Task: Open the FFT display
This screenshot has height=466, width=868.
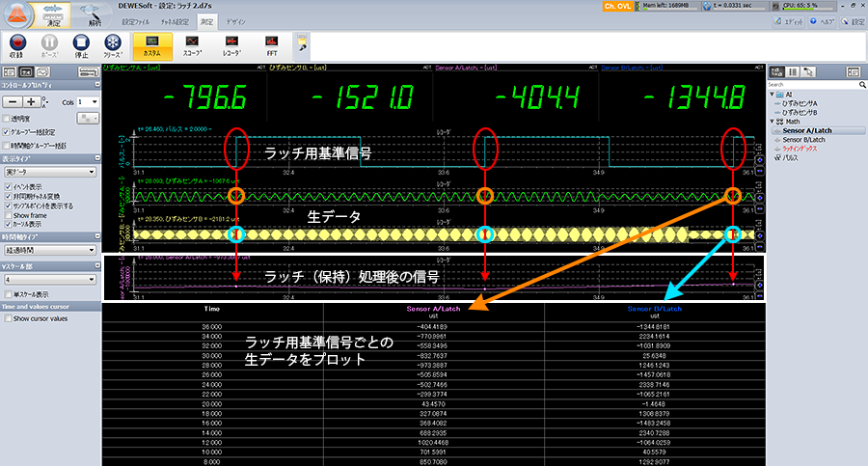Action: pyautogui.click(x=271, y=46)
